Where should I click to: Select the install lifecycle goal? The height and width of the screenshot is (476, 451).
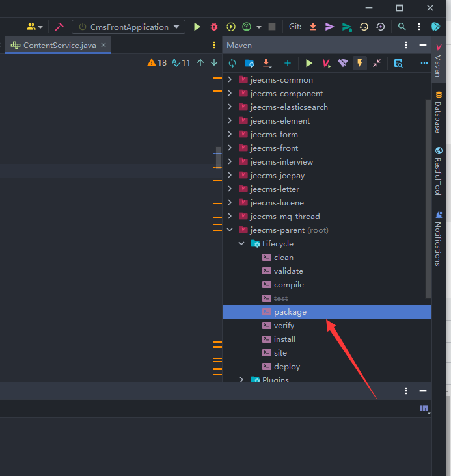(284, 339)
